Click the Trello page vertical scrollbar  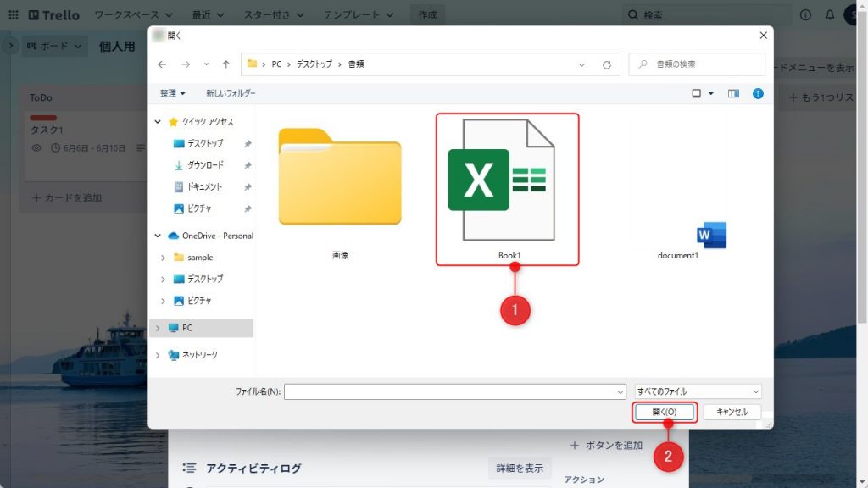862,166
